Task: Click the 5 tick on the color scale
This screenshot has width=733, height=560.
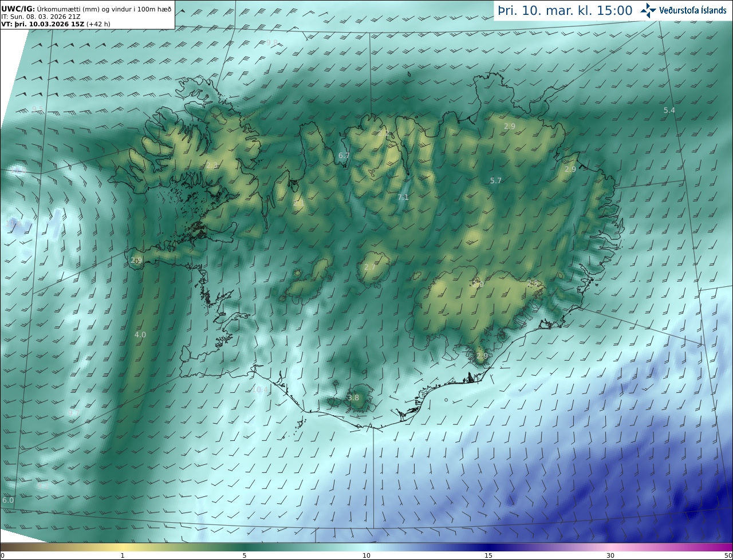Action: click(245, 555)
